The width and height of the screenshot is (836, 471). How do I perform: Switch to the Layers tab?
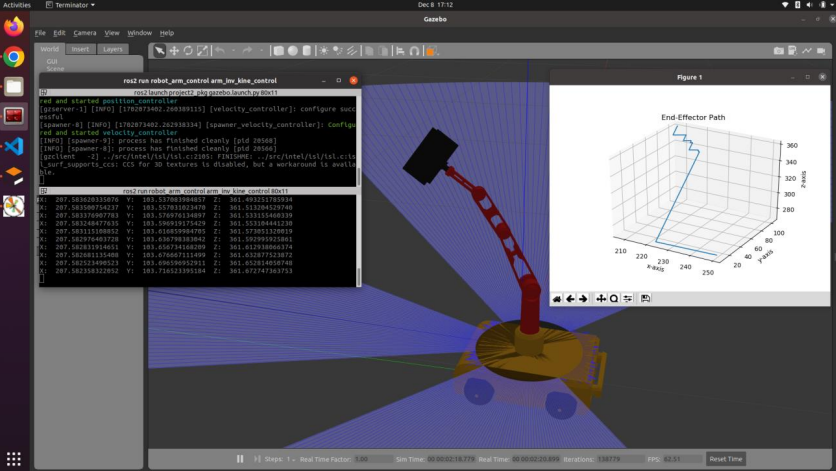113,48
